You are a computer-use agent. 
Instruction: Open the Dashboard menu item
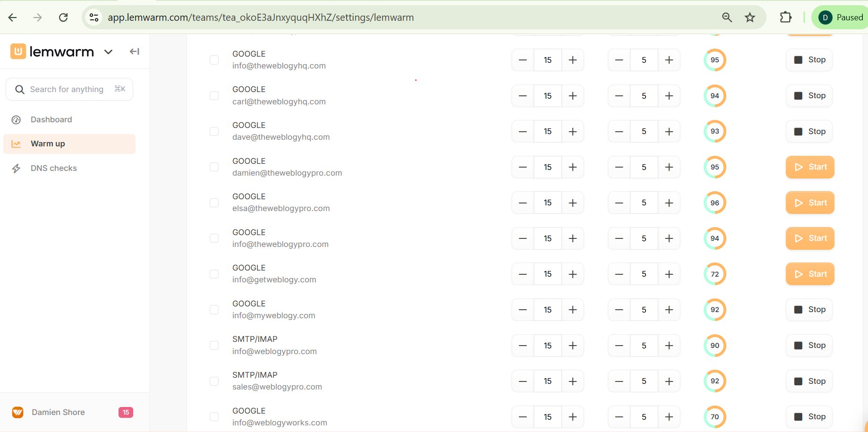pyautogui.click(x=69, y=119)
